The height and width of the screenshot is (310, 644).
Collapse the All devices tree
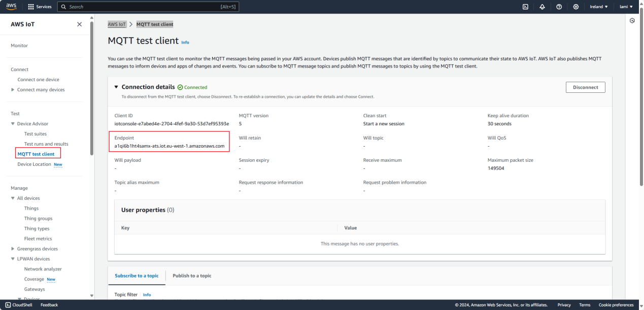point(13,198)
